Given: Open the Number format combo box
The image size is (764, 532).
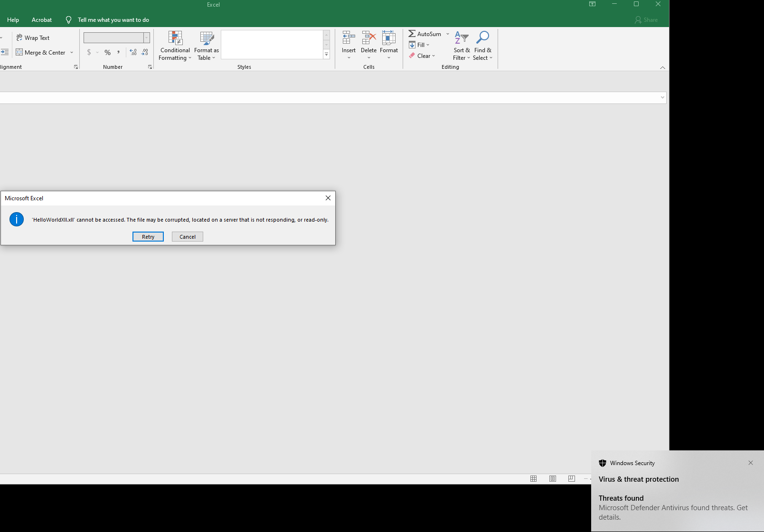Looking at the screenshot, I should [x=117, y=38].
